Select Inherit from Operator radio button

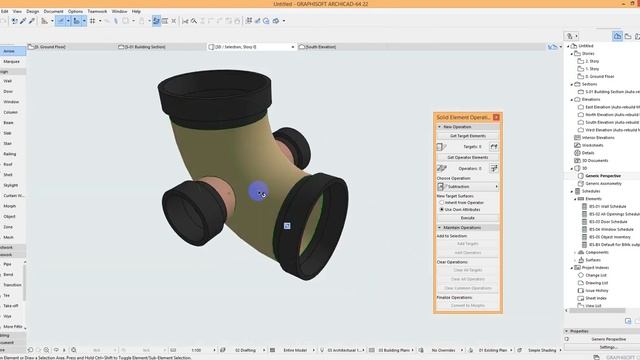tap(441, 202)
